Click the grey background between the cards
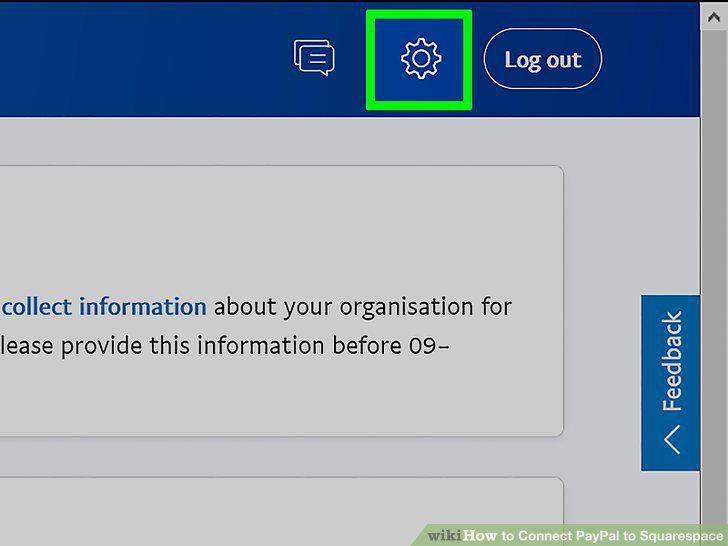Image resolution: width=728 pixels, height=546 pixels. click(x=281, y=457)
